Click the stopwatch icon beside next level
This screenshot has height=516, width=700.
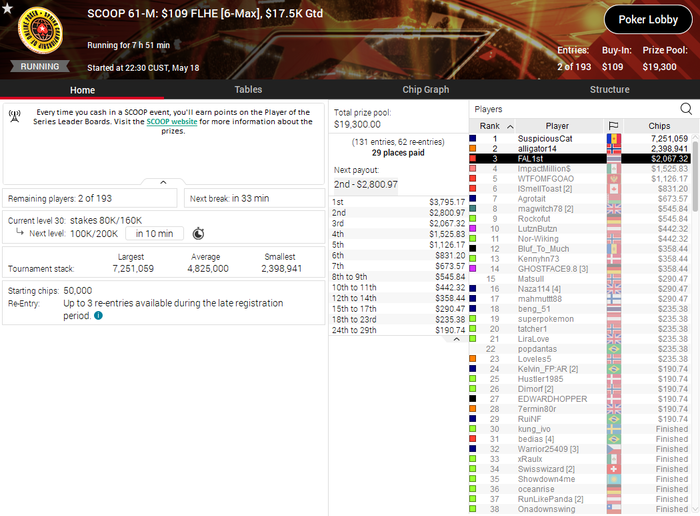pos(198,233)
